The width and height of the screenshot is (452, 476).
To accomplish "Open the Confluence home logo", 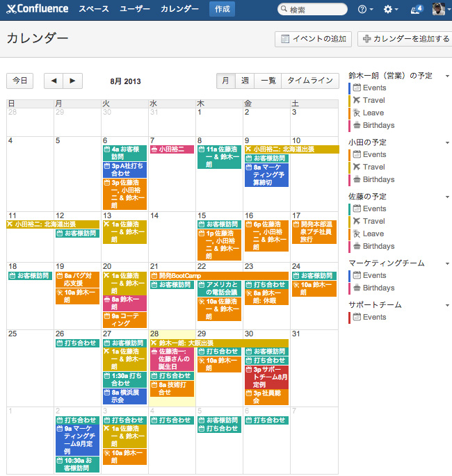I will tap(38, 9).
